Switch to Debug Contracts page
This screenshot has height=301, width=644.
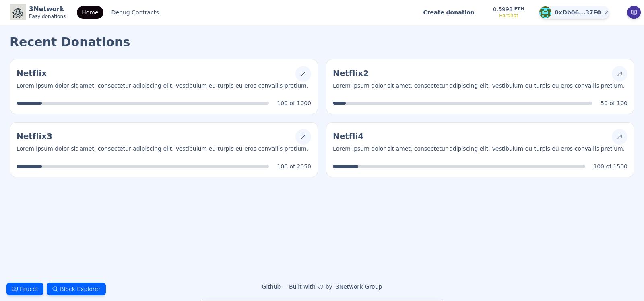135,12
